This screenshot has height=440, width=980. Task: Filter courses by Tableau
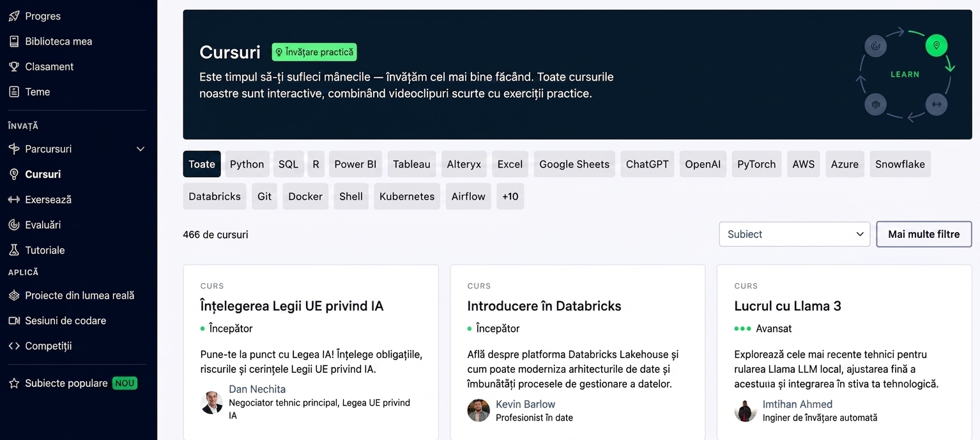pos(411,164)
